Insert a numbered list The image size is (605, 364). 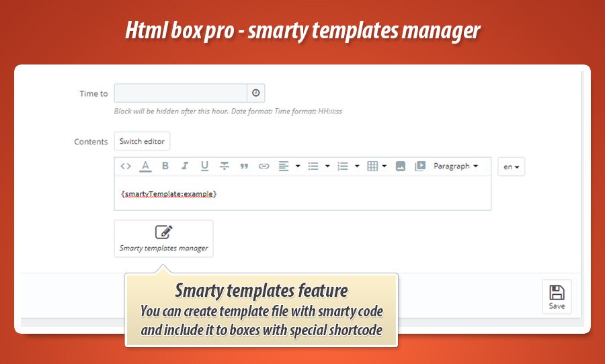pos(343,166)
